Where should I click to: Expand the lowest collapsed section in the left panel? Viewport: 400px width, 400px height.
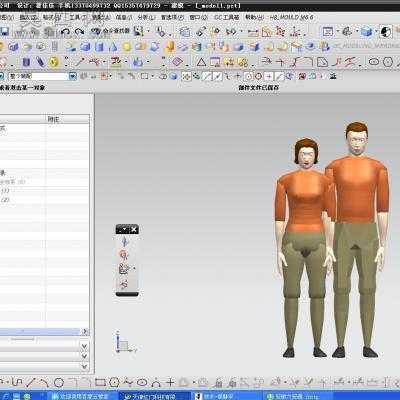click(85, 366)
